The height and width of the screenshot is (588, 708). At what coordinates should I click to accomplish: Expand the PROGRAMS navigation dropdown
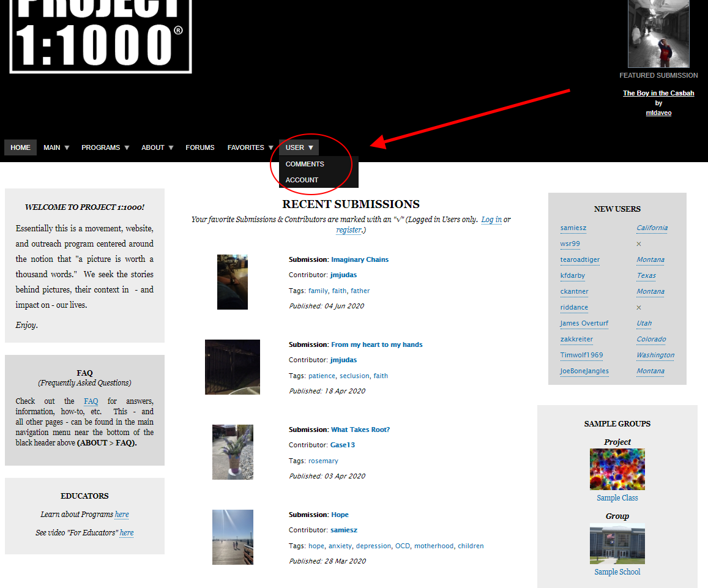click(105, 147)
